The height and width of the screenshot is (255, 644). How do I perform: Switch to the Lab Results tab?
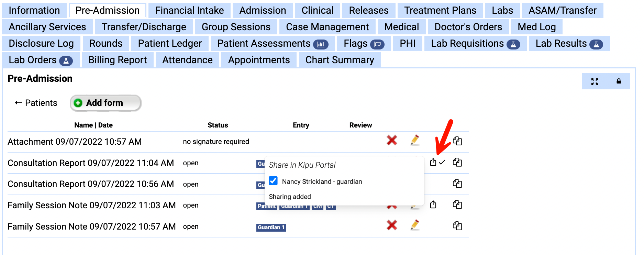[x=569, y=44]
